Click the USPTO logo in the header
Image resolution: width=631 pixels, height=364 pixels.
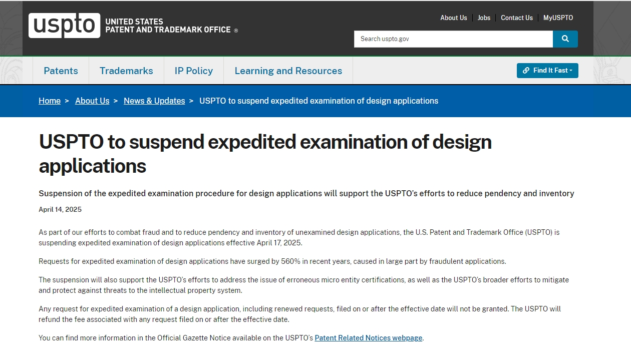pos(64,26)
